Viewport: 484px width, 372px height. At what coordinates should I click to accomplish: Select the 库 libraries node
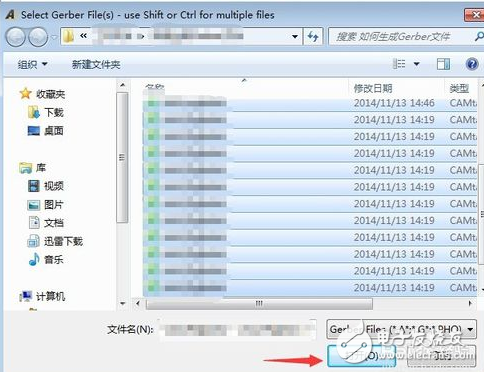[41, 167]
